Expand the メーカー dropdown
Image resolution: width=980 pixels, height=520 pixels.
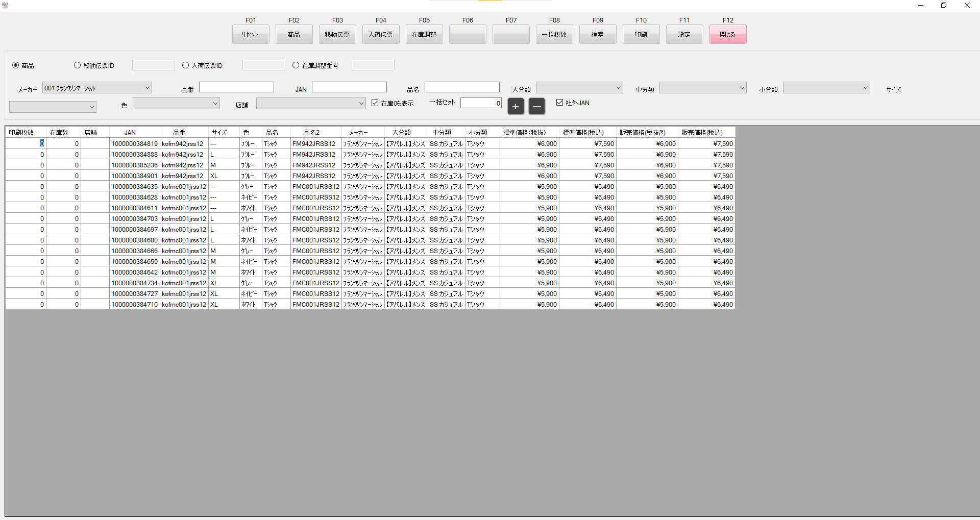pyautogui.click(x=97, y=88)
